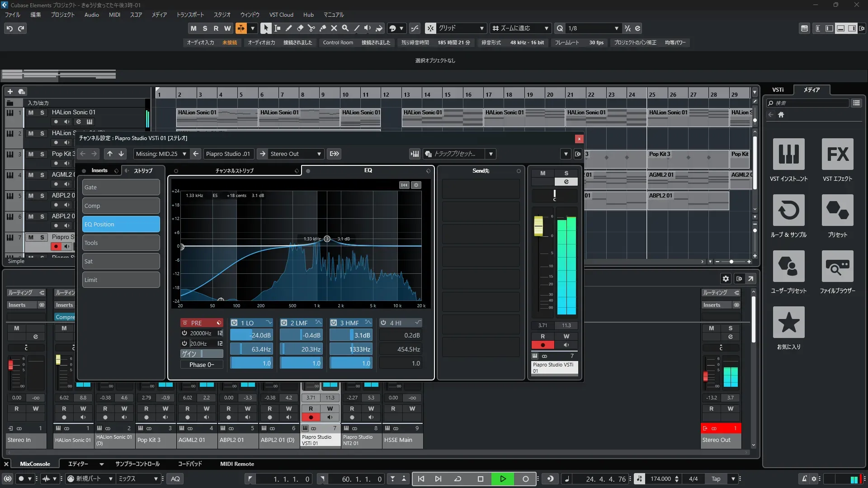The image size is (868, 488).
Task: Select the Scissors split tool
Action: point(311,28)
